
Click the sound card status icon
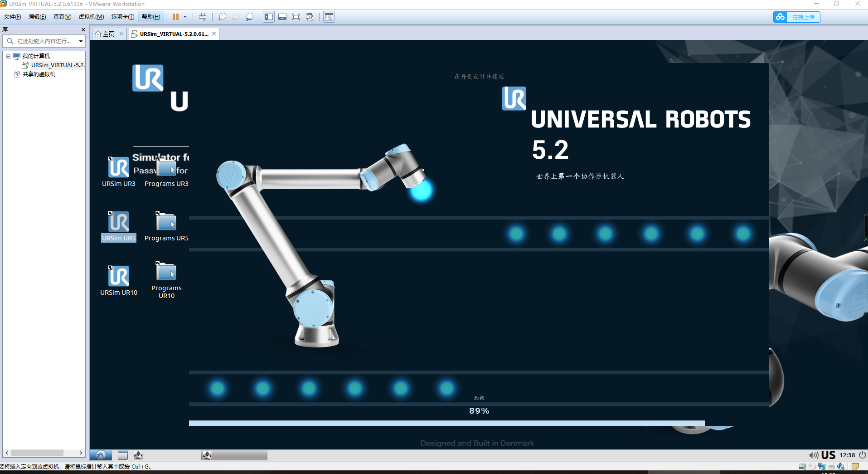click(841, 466)
